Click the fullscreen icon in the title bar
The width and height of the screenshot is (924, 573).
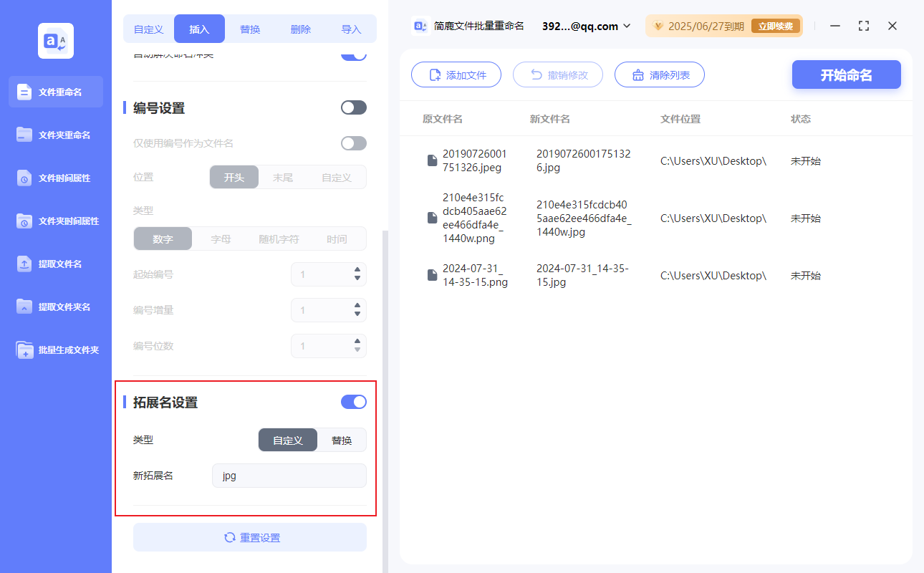click(x=863, y=26)
